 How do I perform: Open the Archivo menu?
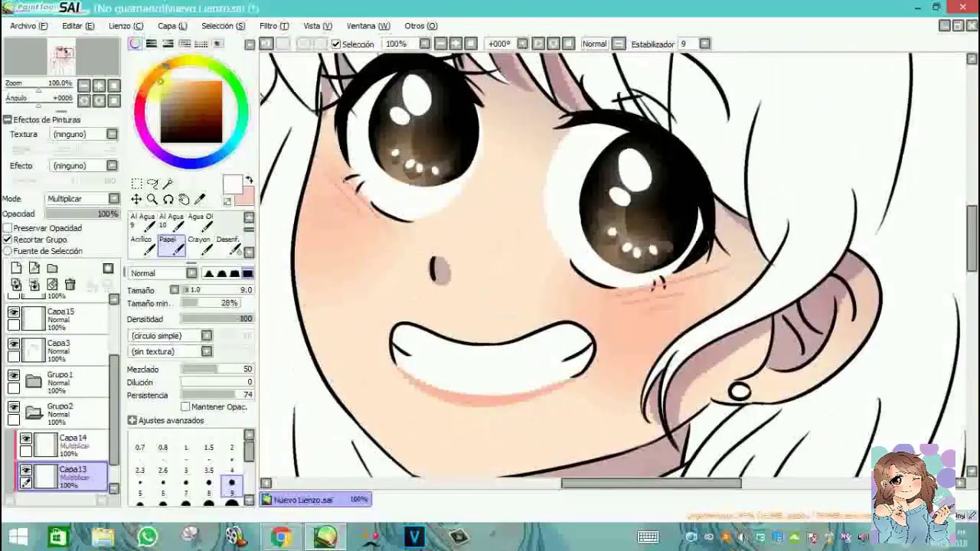click(29, 26)
